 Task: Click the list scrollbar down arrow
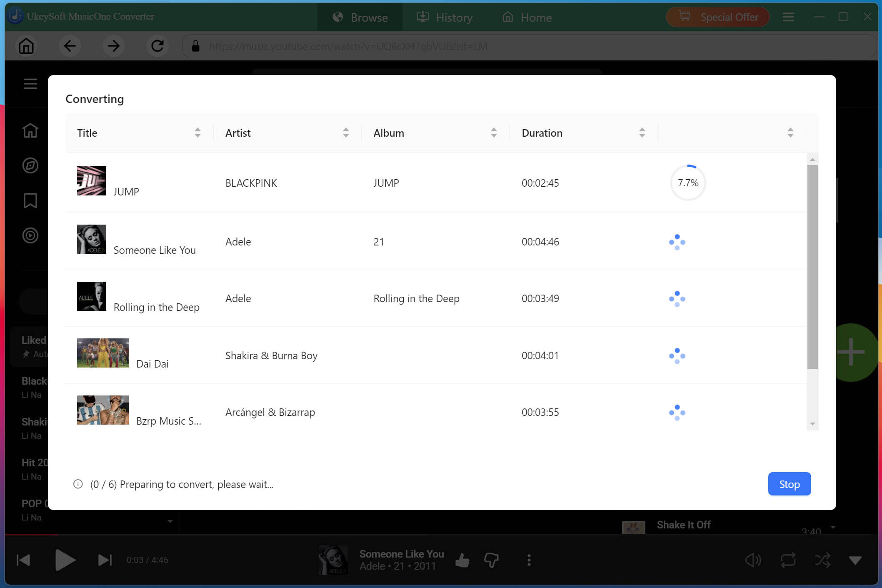[812, 424]
